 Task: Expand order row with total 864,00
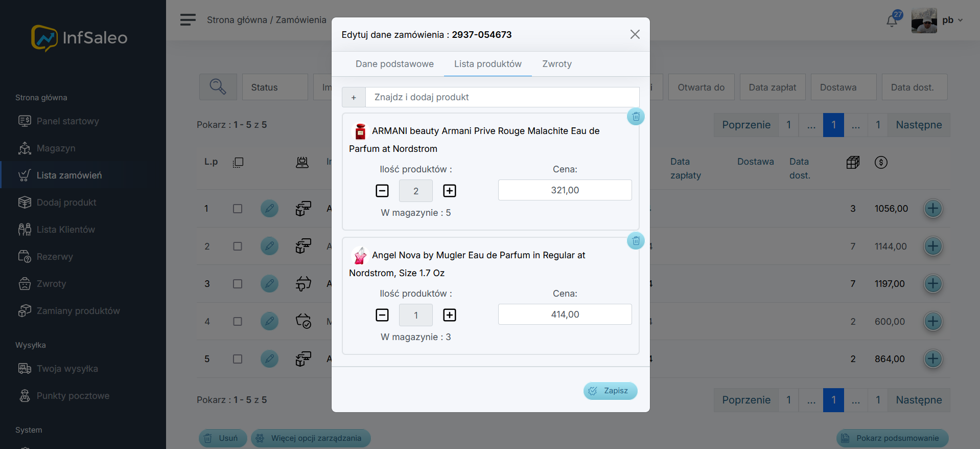(933, 359)
